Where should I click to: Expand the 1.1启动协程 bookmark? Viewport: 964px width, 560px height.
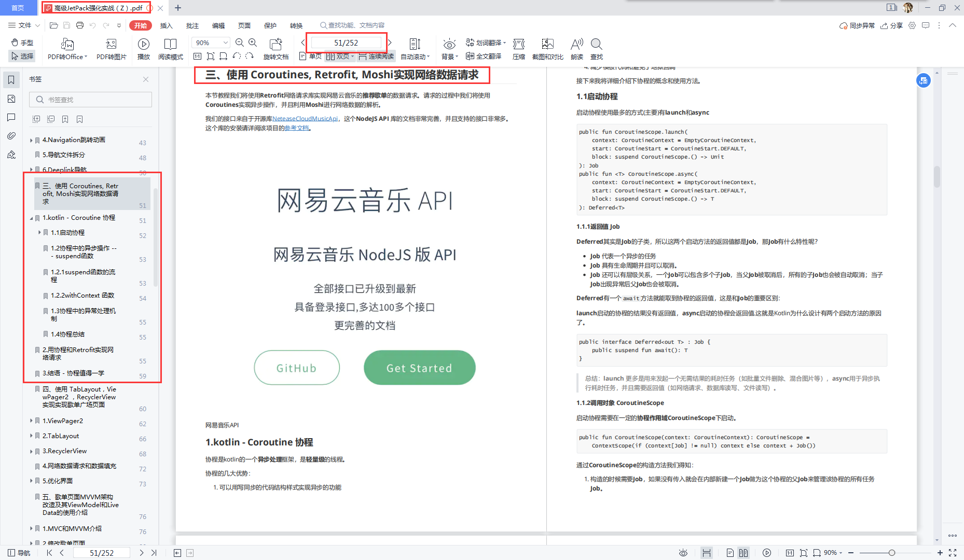point(39,233)
